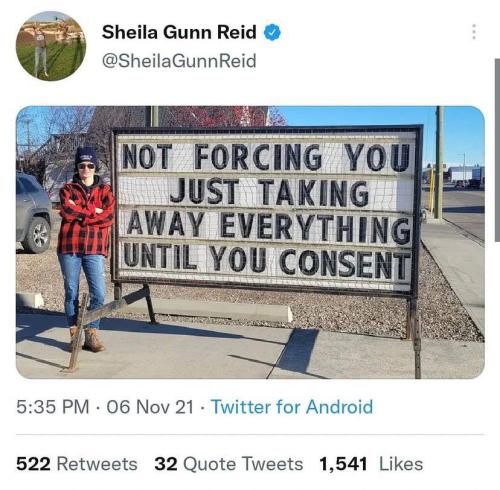The height and width of the screenshot is (490, 500).
Task: Open the Twitter for Android source link
Action: [292, 407]
